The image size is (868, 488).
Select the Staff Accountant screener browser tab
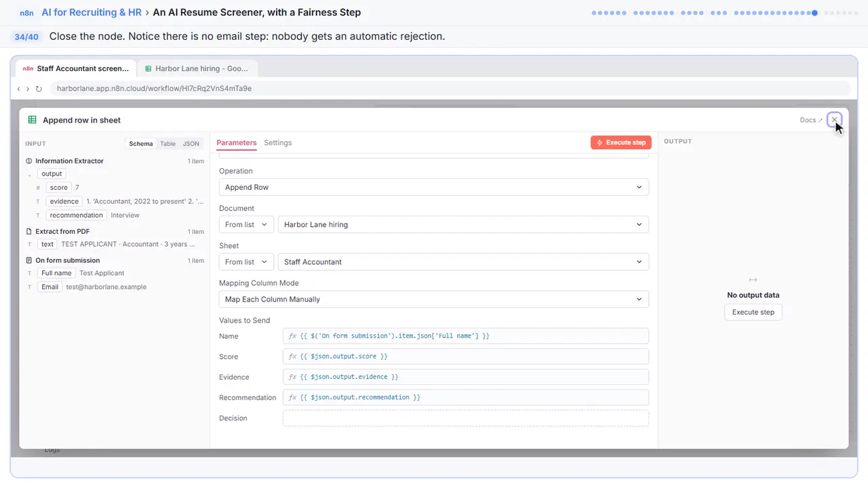coord(75,68)
